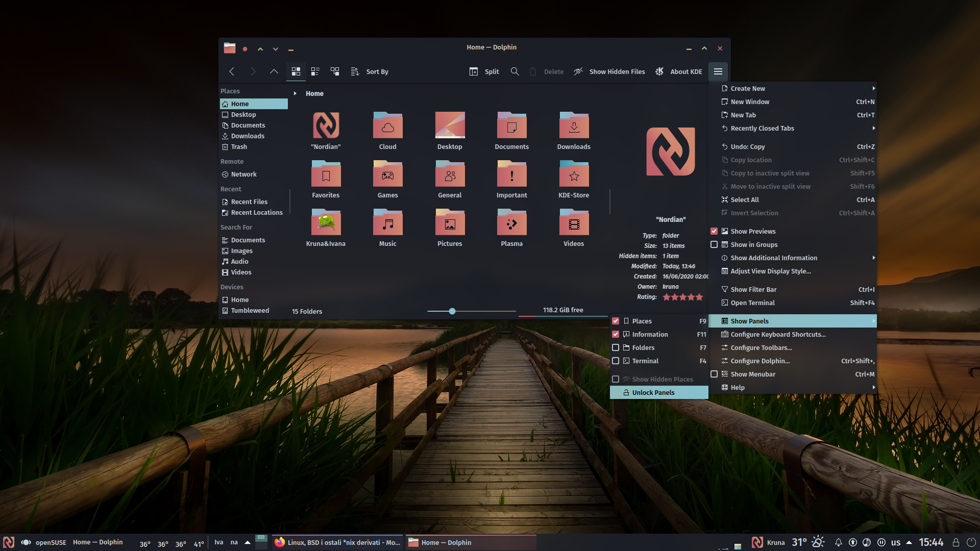This screenshot has height=551, width=980.
Task: Open Network in the Remote section
Action: point(254,174)
